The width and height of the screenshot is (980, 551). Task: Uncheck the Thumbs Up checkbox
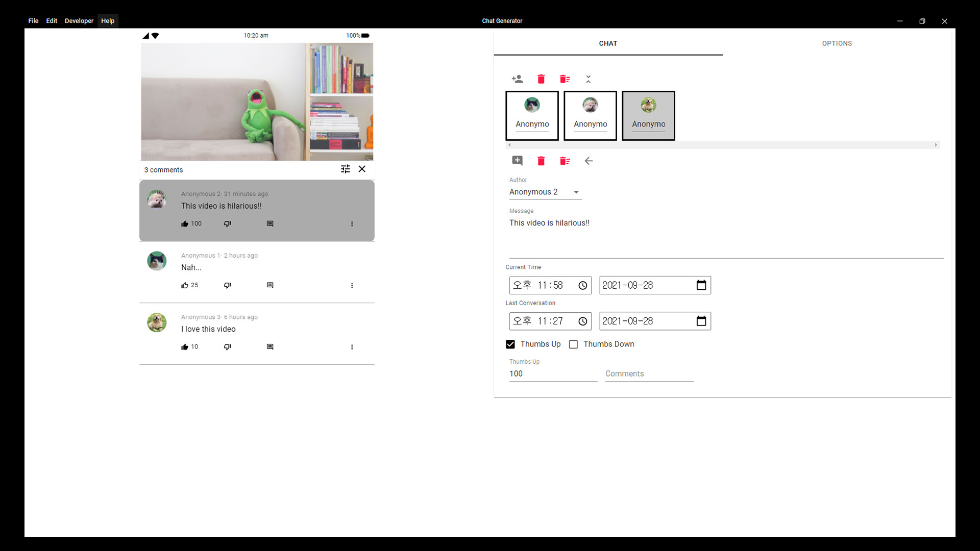pos(510,344)
